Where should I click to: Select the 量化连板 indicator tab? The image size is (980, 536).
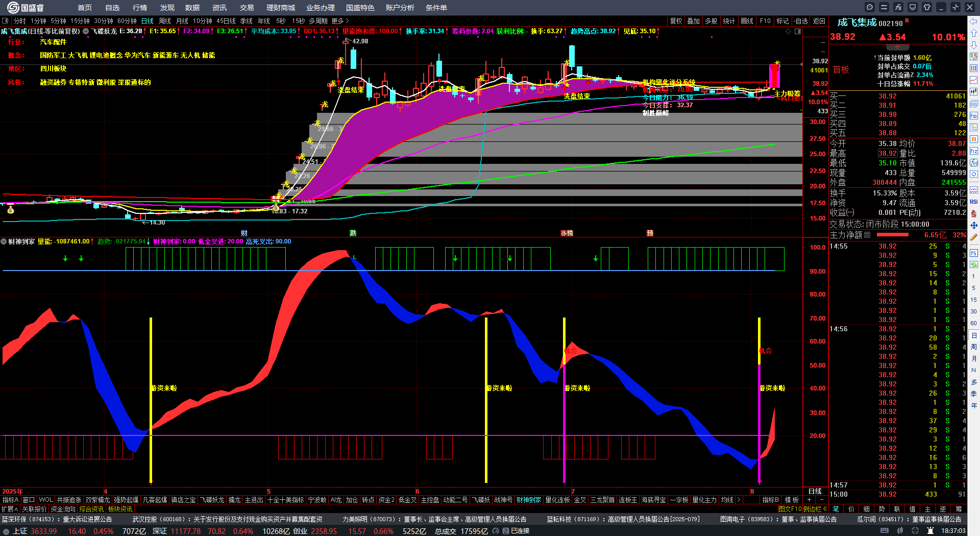coord(557,500)
